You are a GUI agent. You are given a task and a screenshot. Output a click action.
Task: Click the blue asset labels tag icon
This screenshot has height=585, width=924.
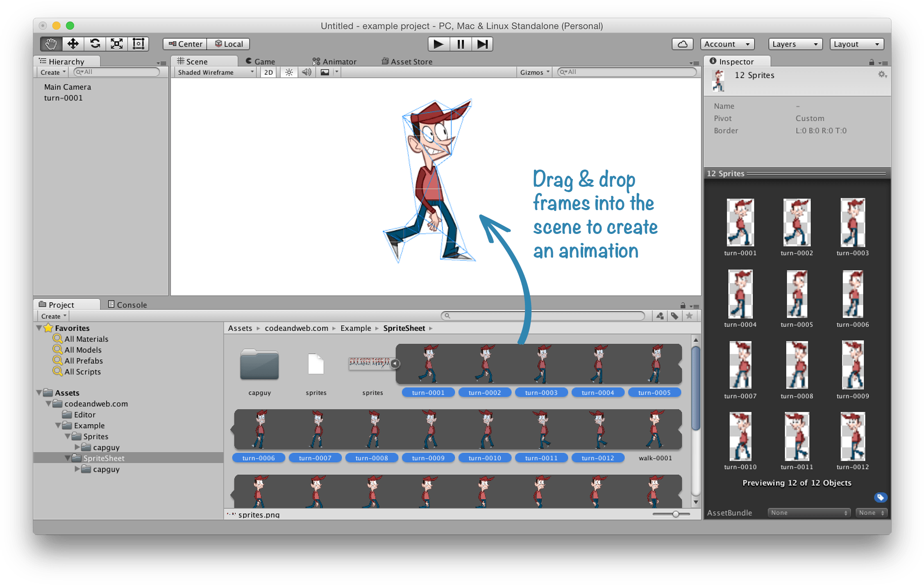click(x=880, y=497)
